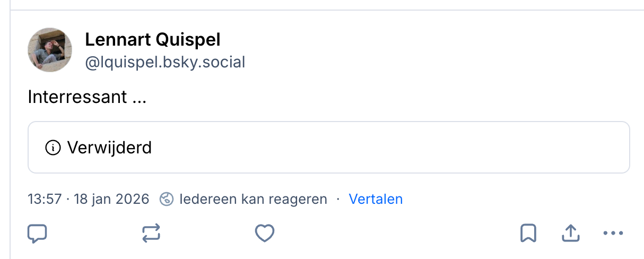Image resolution: width=644 pixels, height=259 pixels.
Task: Open the @lquispel.bsky.social handle link
Action: coord(165,62)
